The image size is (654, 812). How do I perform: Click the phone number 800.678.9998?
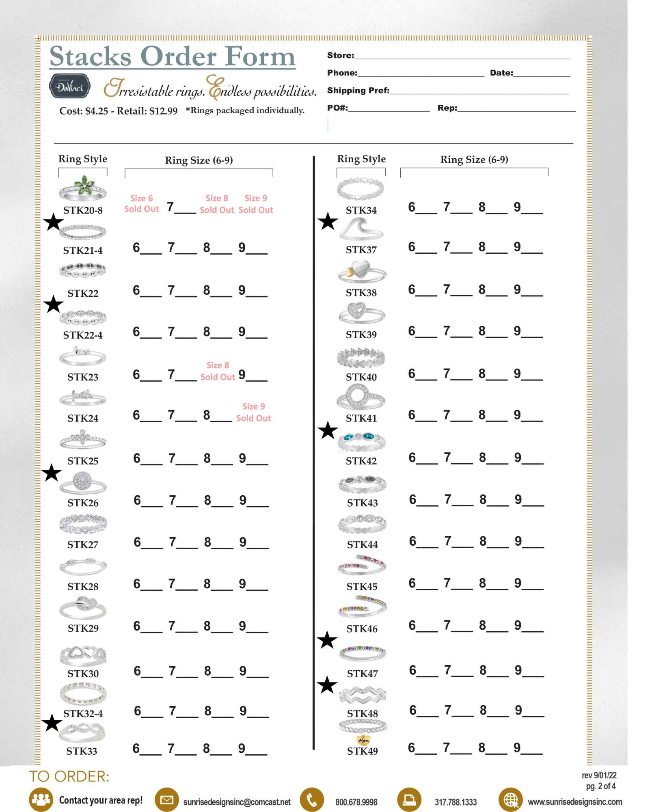(356, 802)
